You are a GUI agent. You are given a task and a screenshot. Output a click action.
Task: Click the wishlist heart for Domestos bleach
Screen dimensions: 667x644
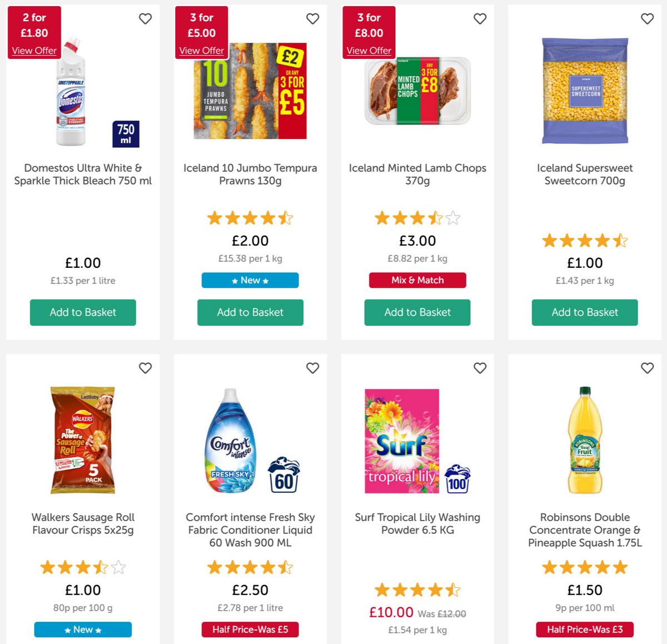tap(146, 18)
